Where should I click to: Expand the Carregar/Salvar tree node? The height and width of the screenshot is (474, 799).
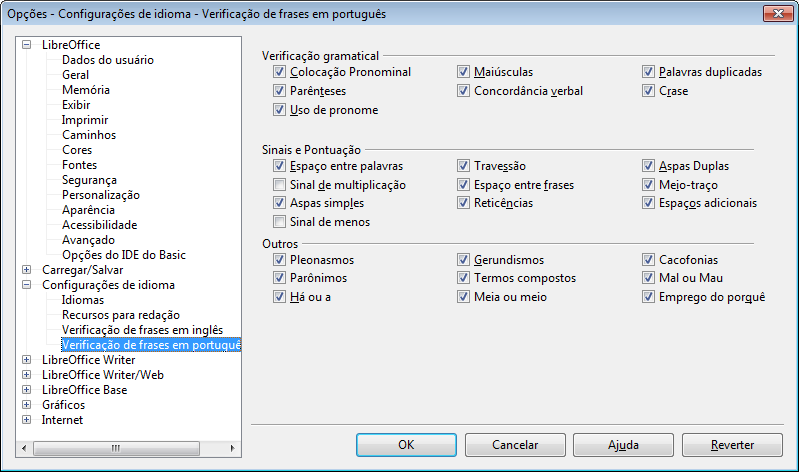tap(27, 270)
